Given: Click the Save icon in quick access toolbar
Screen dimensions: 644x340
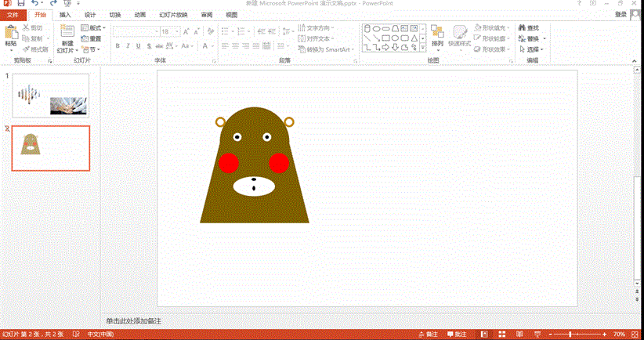Looking at the screenshot, I should click(21, 4).
